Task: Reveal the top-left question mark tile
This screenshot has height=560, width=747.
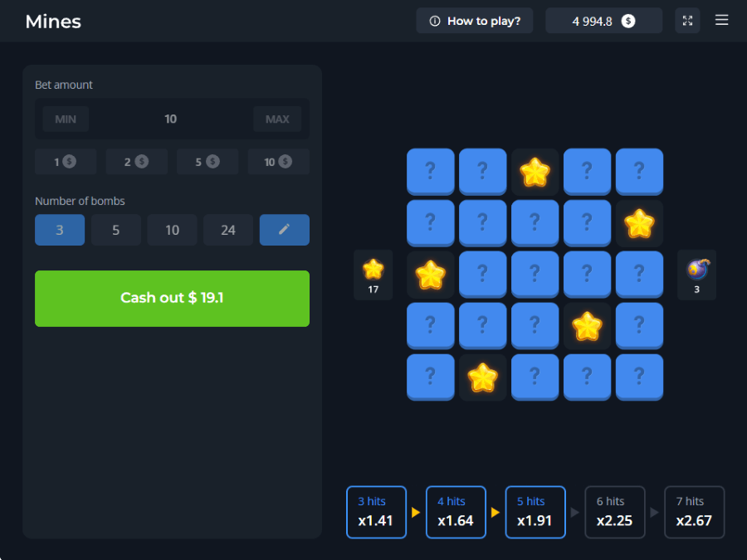Action: coord(430,171)
